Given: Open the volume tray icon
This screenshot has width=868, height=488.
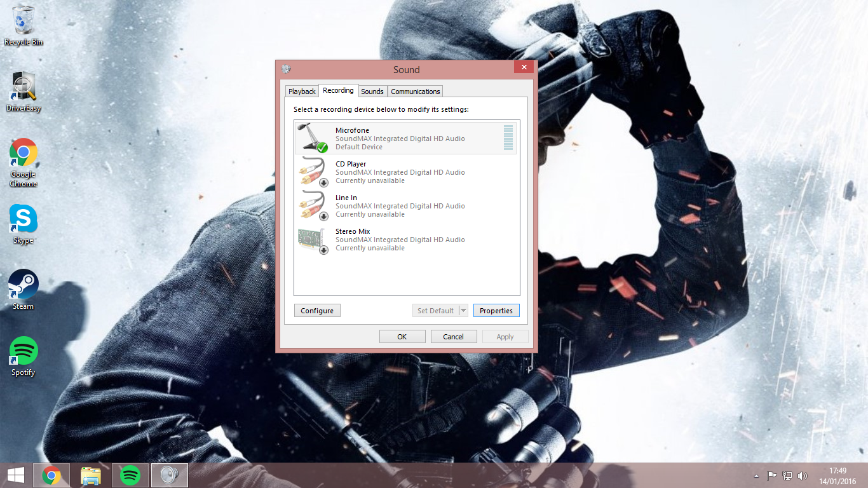Looking at the screenshot, I should pyautogui.click(x=803, y=475).
